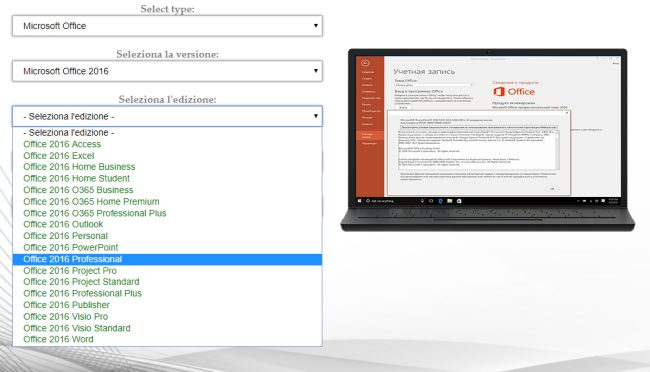Image resolution: width=650 pixels, height=372 pixels.
Task: Collapse the Seleziona l'edizione dropdown
Action: pos(167,116)
